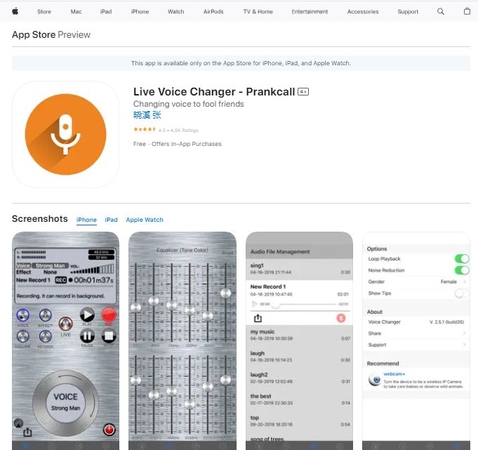The height and width of the screenshot is (450, 478).
Task: Click the VOICE knob icon
Action: pyautogui.click(x=23, y=315)
